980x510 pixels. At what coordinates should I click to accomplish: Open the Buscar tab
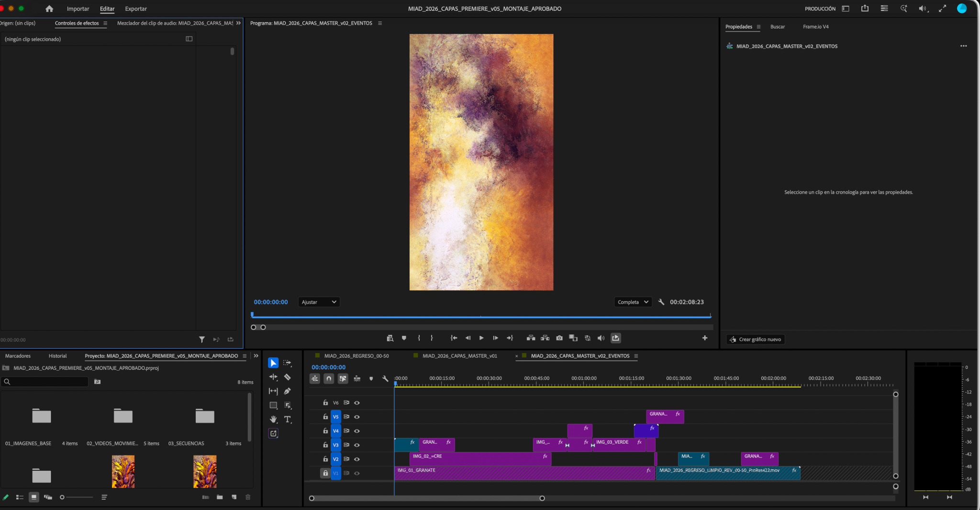[778, 27]
